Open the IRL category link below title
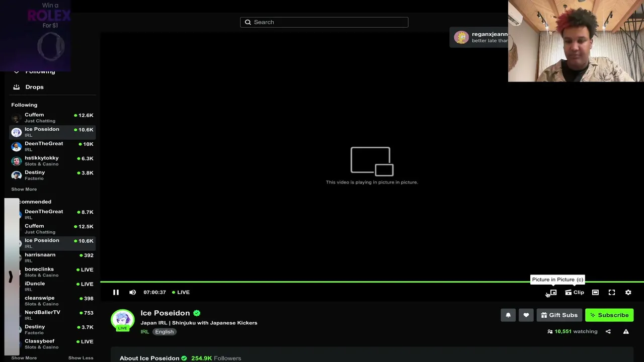This screenshot has width=644, height=362. tap(144, 332)
